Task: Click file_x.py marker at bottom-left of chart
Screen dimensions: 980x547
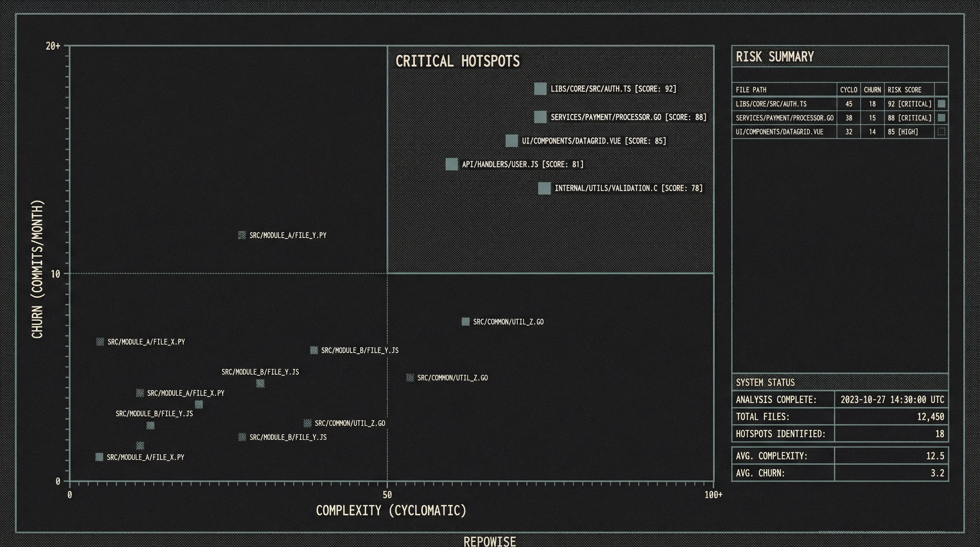Action: click(x=99, y=457)
